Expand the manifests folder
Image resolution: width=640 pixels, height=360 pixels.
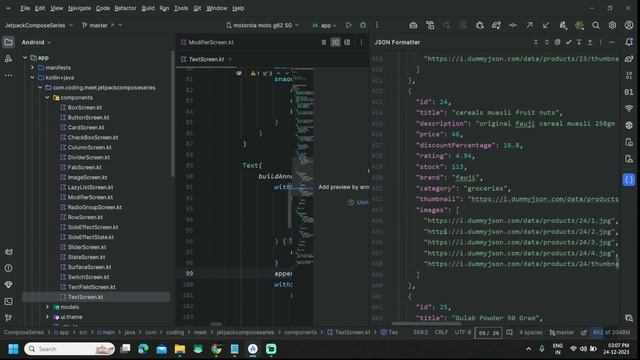point(33,68)
